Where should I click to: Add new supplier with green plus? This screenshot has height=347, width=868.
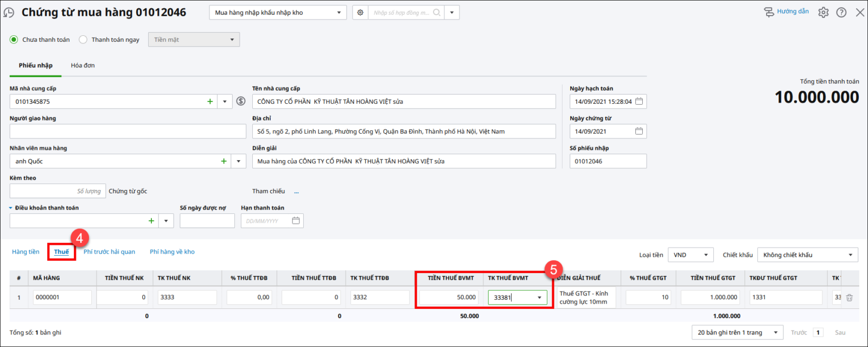pos(210,102)
